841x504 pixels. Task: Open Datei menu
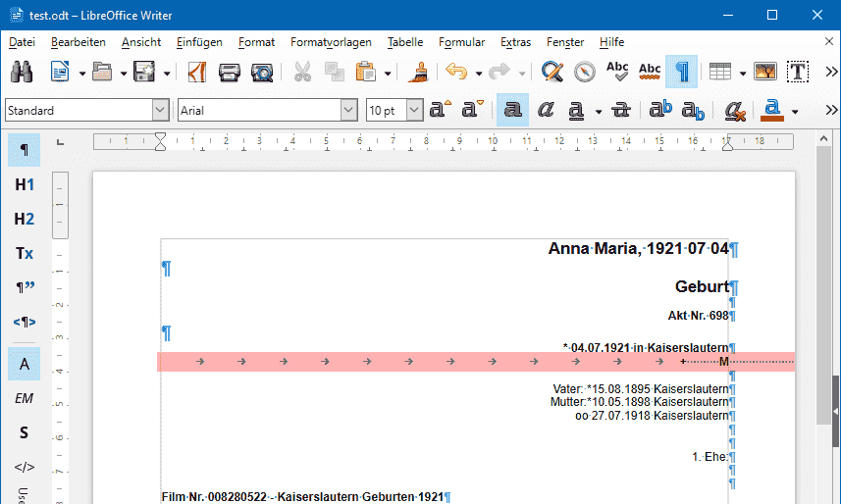[x=22, y=42]
